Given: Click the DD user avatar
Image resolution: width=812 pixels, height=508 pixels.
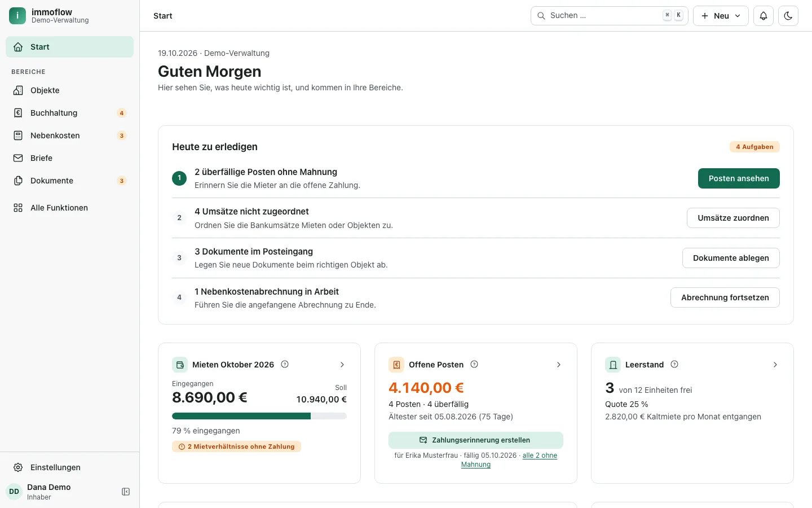Looking at the screenshot, I should (14, 492).
